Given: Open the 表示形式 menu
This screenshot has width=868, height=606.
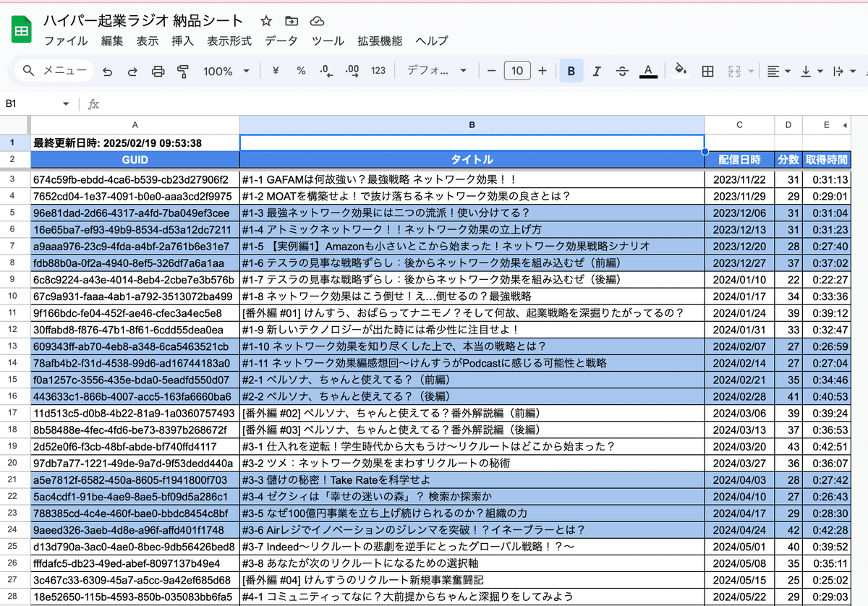Looking at the screenshot, I should pos(229,40).
